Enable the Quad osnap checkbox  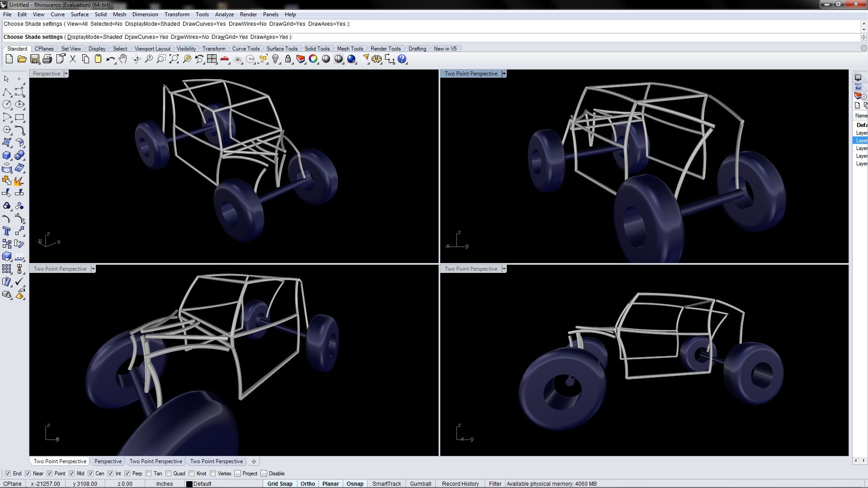pyautogui.click(x=169, y=474)
